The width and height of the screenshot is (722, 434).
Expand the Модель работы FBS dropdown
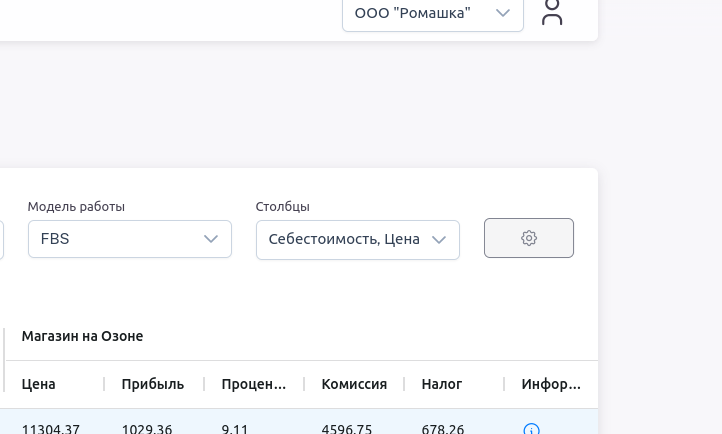point(130,239)
